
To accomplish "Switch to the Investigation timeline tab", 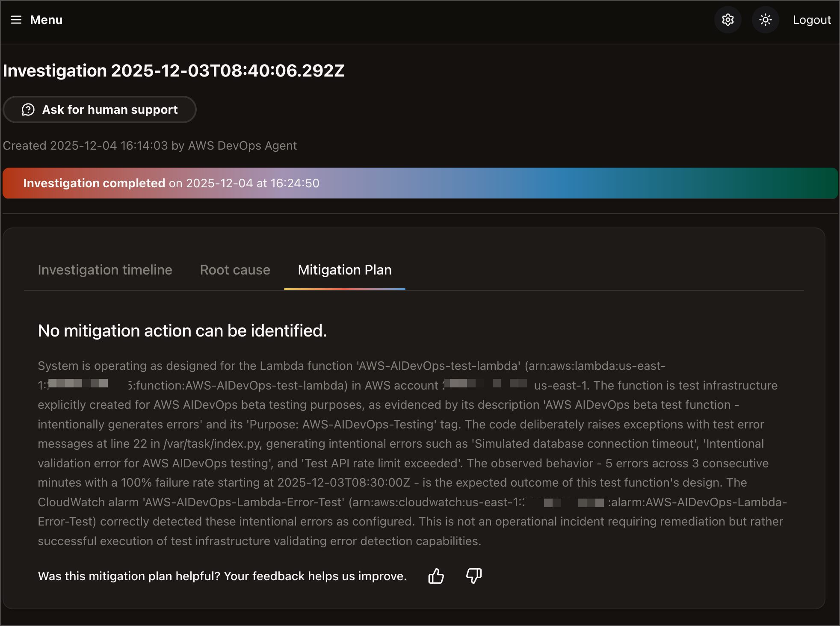I will (x=105, y=270).
